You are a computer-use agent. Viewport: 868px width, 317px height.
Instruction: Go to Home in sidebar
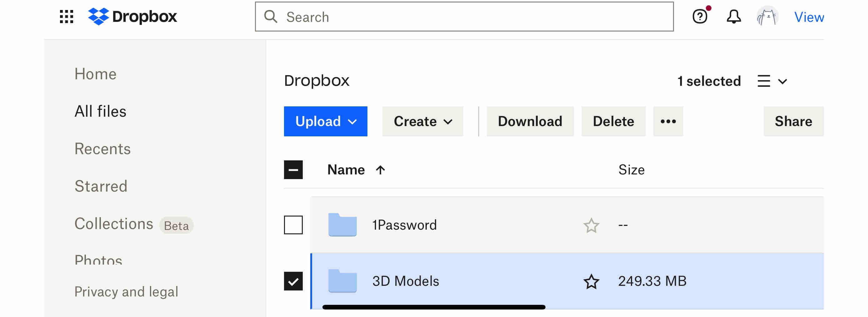point(95,74)
